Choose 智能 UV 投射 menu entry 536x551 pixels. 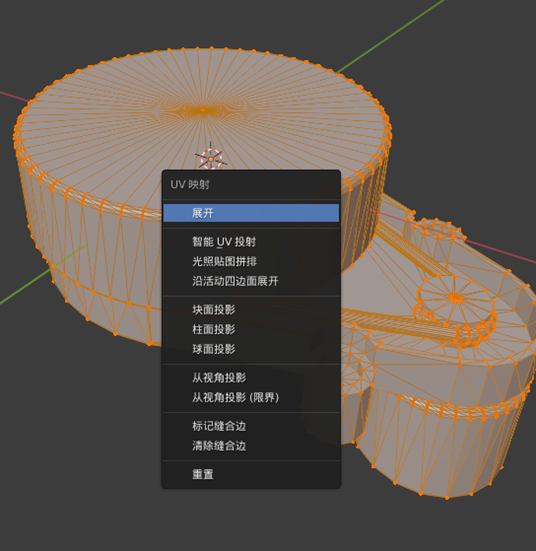click(251, 242)
